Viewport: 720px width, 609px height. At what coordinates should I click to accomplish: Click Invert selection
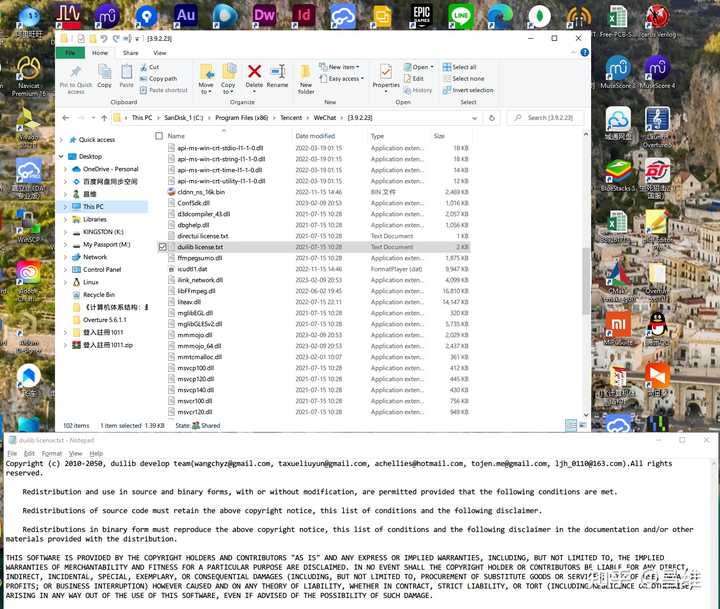tap(468, 90)
